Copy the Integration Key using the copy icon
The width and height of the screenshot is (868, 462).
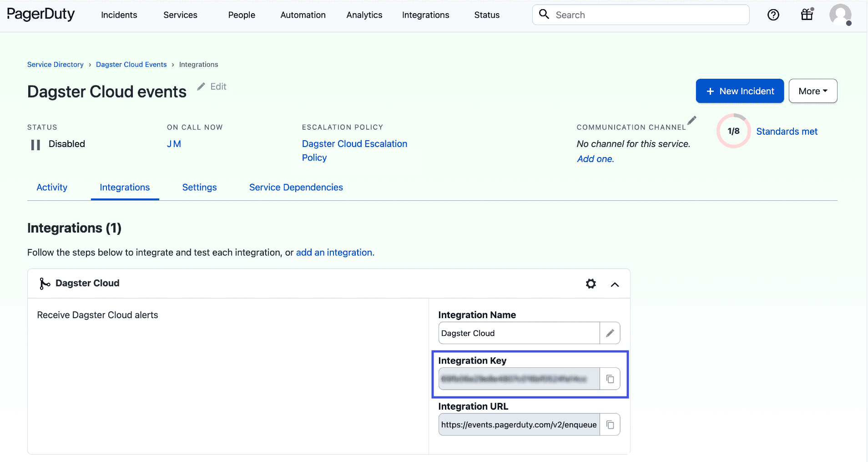coord(611,378)
